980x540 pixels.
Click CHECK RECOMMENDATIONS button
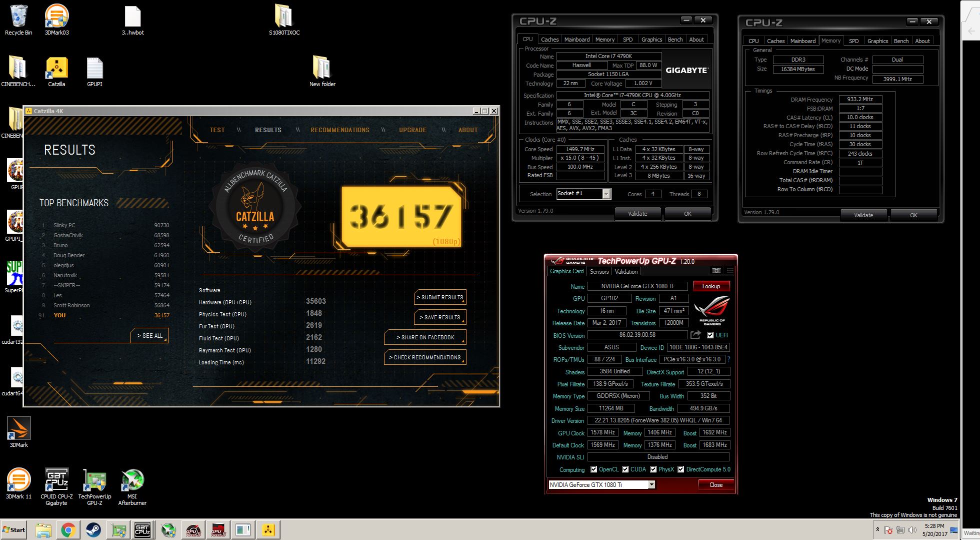coord(425,357)
